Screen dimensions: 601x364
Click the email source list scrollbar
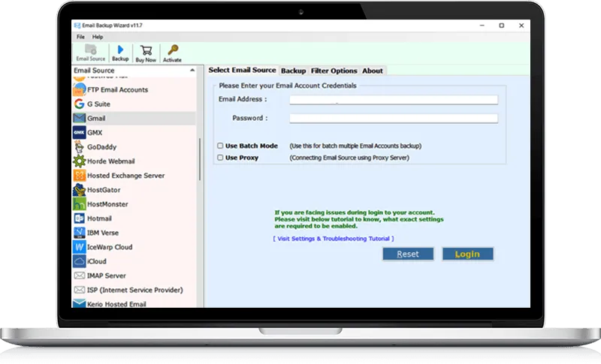coord(200,159)
